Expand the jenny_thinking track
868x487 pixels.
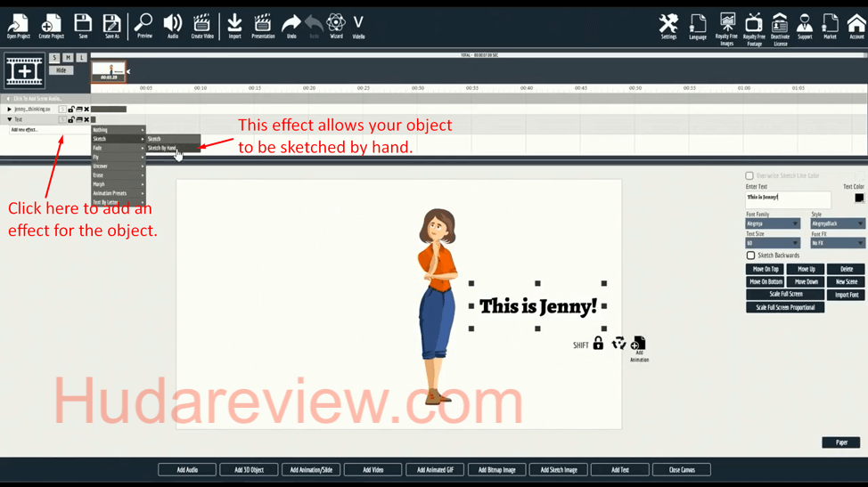point(10,110)
